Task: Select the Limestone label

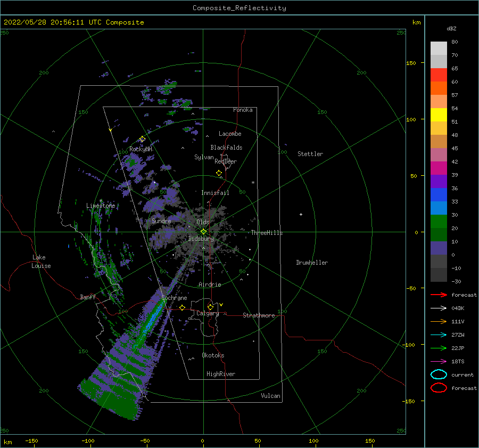Action: click(x=101, y=206)
